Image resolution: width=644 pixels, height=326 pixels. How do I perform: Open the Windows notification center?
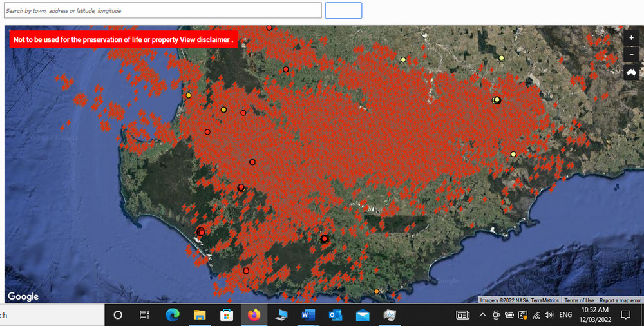[x=625, y=315]
